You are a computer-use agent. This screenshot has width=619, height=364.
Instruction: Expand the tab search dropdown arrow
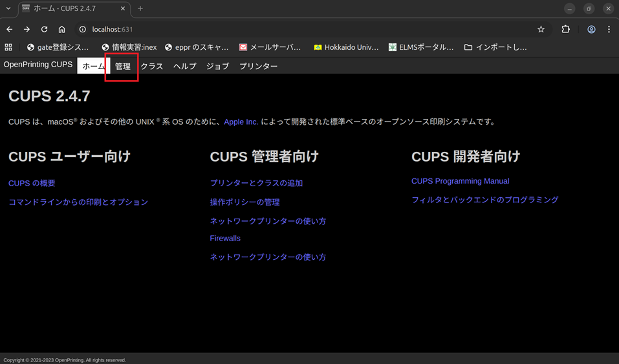click(x=8, y=8)
